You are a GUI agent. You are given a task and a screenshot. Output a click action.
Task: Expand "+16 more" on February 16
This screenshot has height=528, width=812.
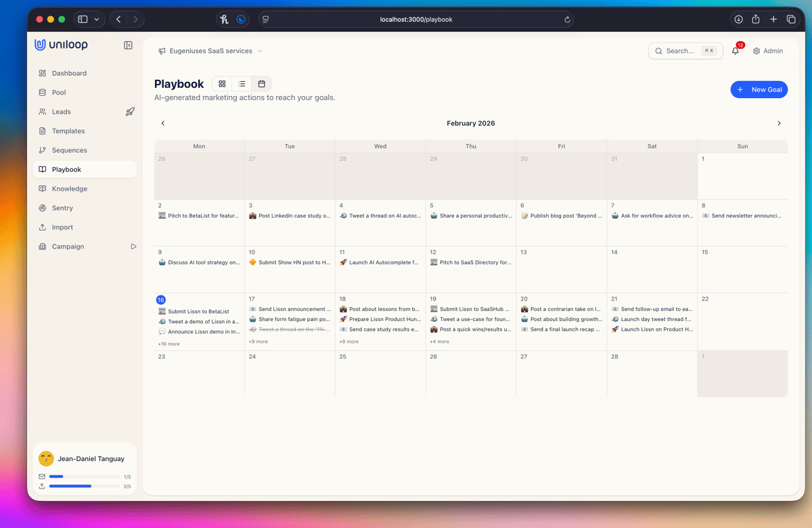(168, 344)
